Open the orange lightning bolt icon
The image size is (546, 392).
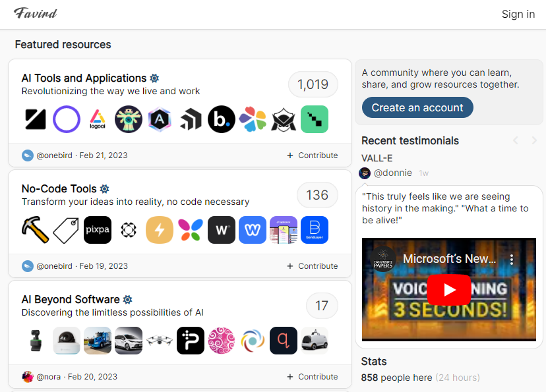click(160, 230)
